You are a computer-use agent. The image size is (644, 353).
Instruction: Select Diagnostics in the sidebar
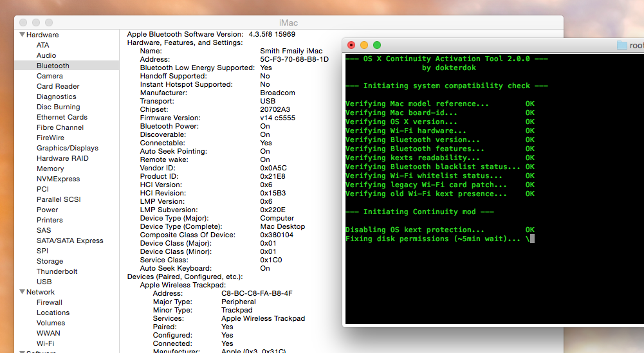tap(56, 96)
